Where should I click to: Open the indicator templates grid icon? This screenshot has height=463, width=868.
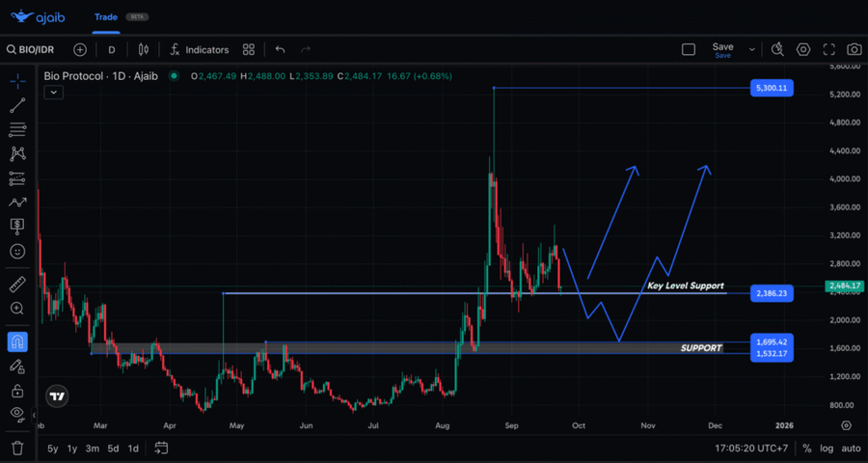(249, 50)
